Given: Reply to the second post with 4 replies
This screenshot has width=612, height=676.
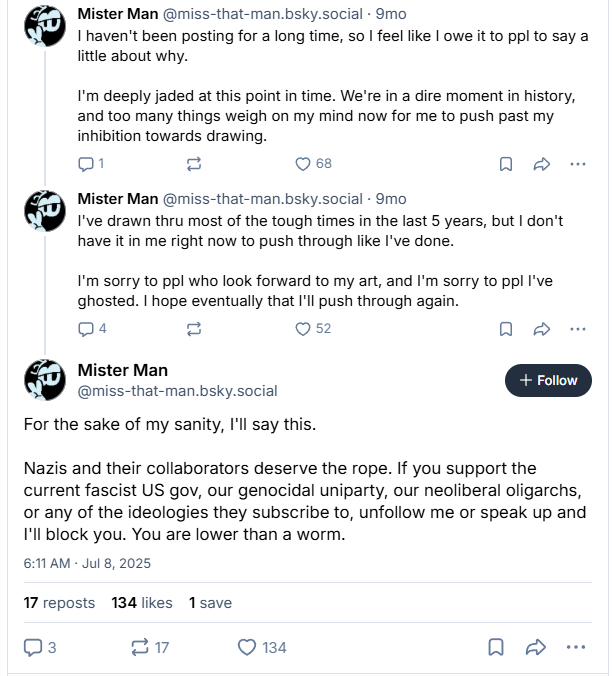Looking at the screenshot, I should (86, 328).
